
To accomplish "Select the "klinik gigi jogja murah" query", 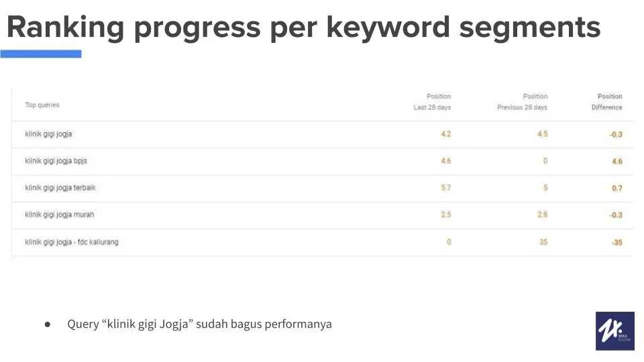I will point(60,215).
